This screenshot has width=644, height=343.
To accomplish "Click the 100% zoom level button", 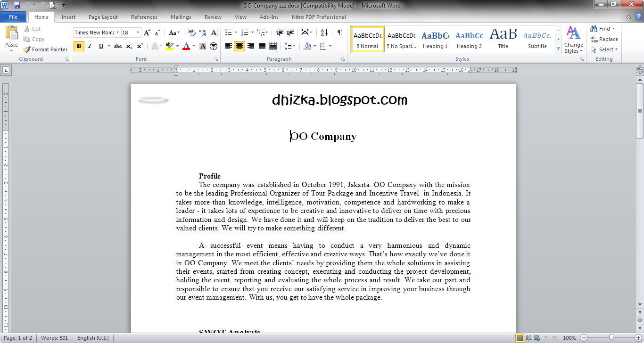I will (x=570, y=338).
